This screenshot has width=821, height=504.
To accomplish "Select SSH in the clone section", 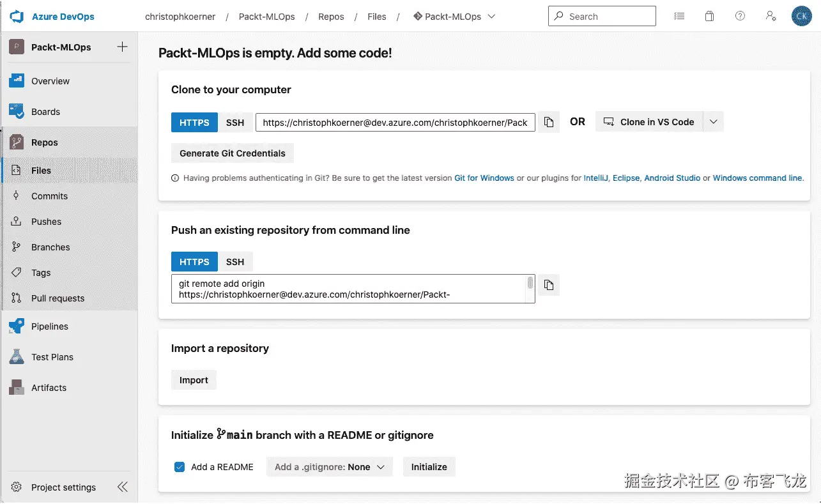I will 235,122.
